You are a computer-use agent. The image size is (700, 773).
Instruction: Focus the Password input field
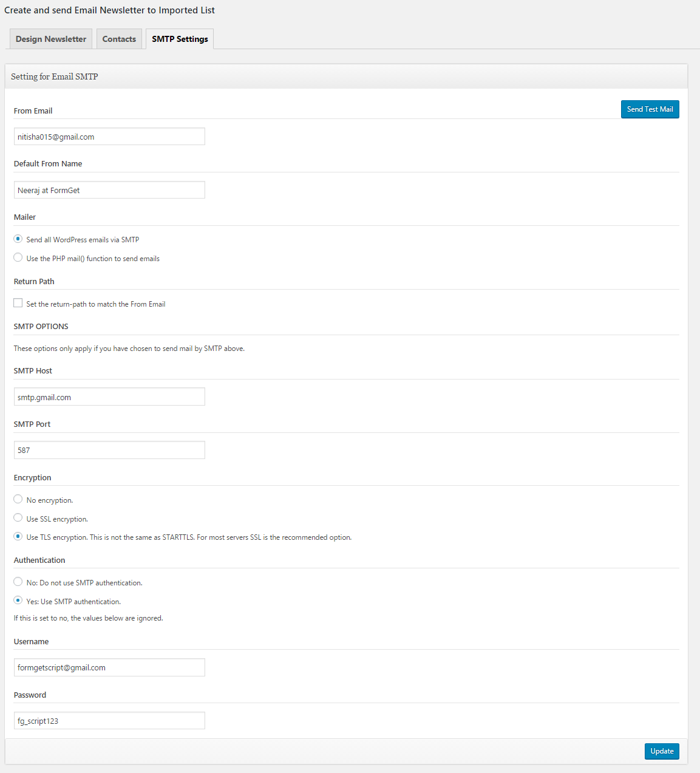[109, 721]
